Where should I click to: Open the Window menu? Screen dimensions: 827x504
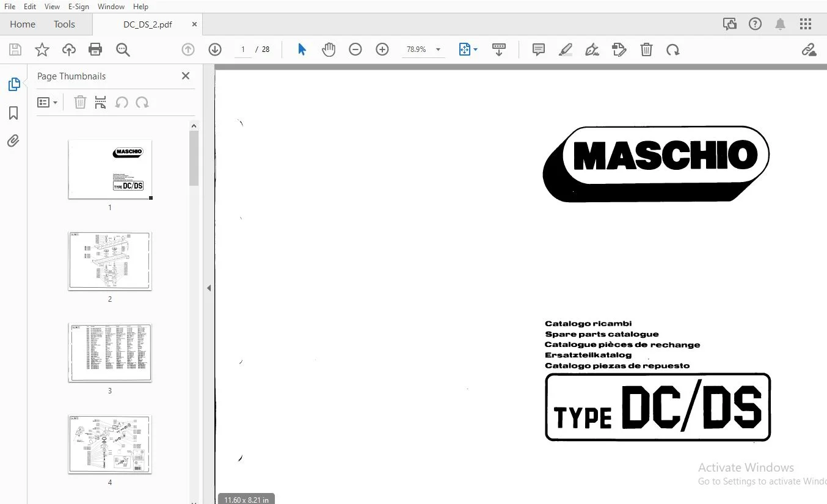[111, 7]
